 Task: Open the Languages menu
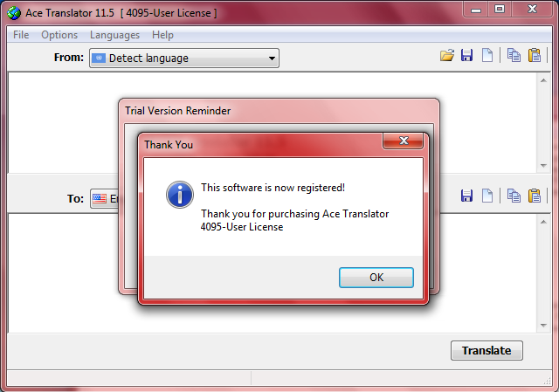[114, 35]
